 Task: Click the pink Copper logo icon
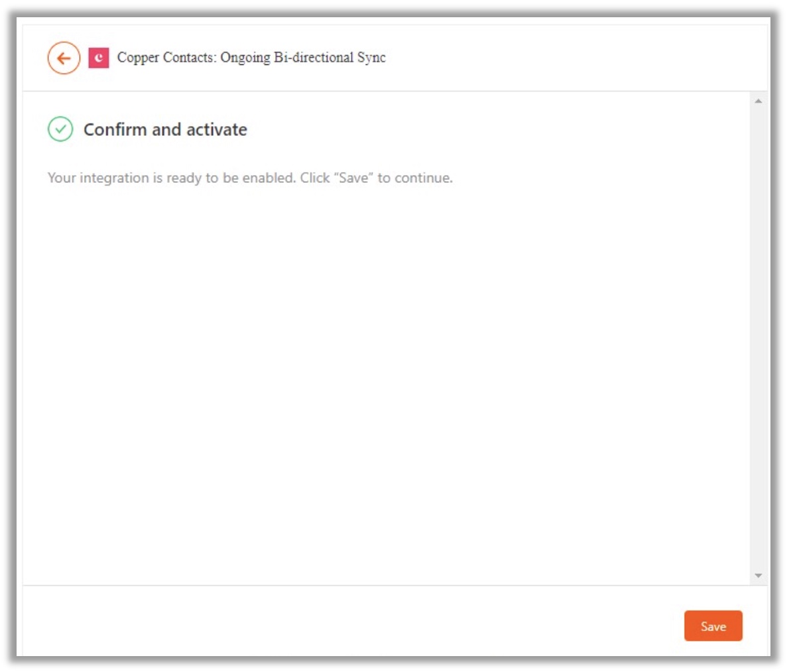[99, 58]
